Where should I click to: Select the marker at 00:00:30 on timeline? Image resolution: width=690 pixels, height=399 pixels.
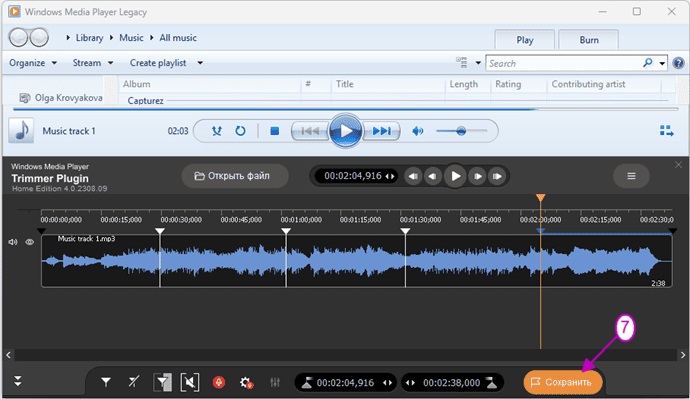[x=160, y=231]
